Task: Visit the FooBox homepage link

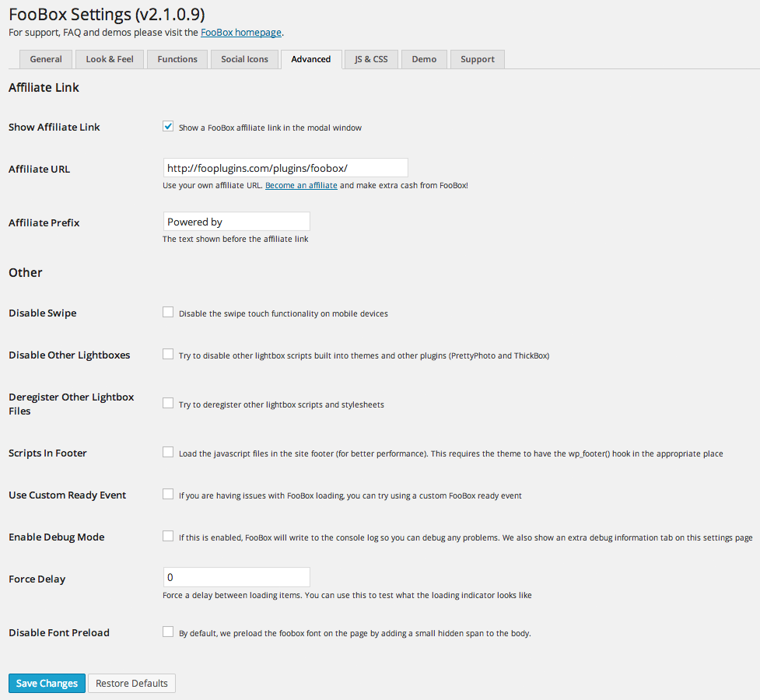Action: click(x=241, y=33)
